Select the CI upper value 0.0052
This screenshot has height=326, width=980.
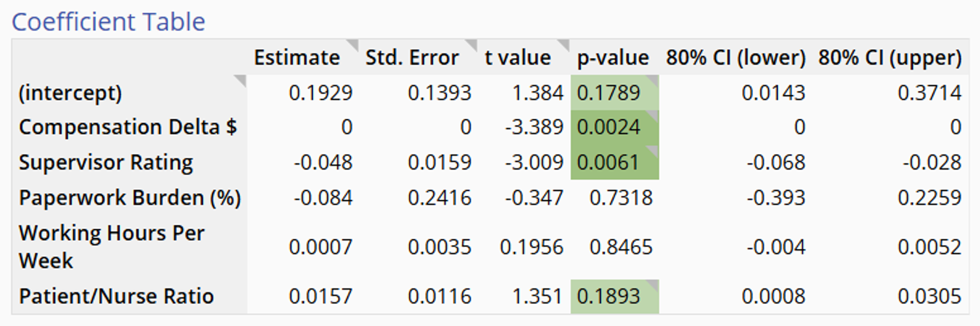point(930,247)
